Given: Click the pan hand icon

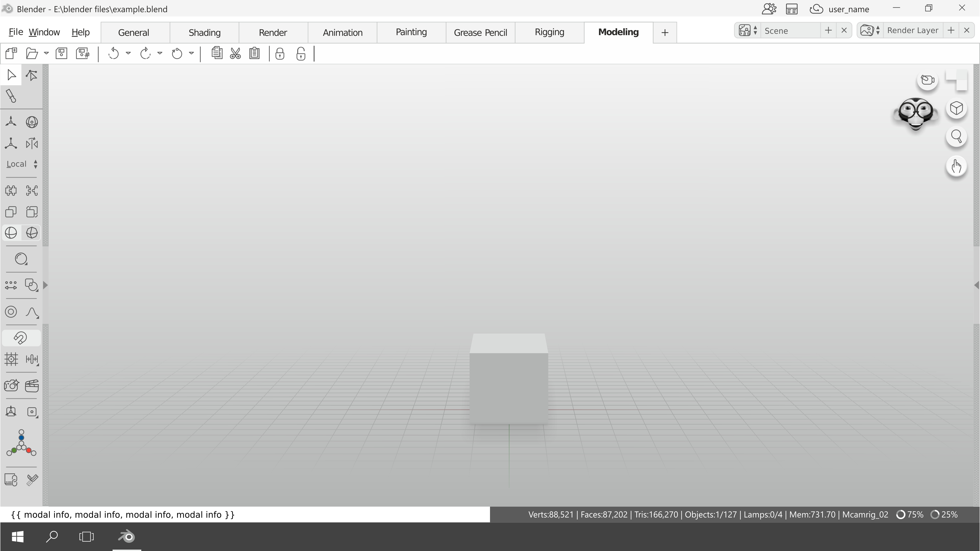Looking at the screenshot, I should point(956,166).
